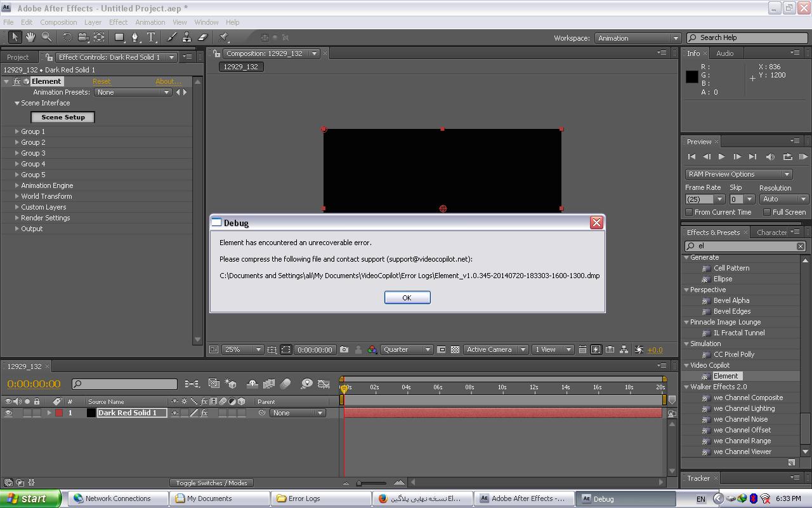Open the Graph Editor in timeline
The image size is (812, 508).
pyautogui.click(x=324, y=384)
